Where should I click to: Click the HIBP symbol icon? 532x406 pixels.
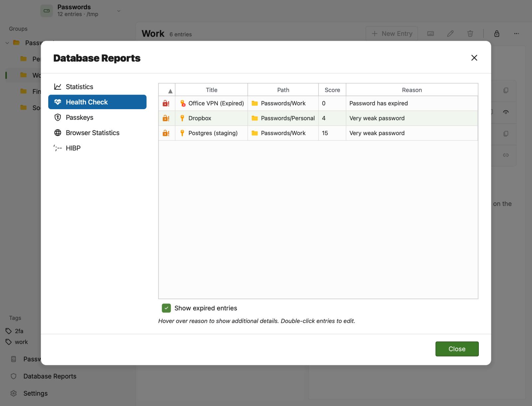[x=58, y=148]
